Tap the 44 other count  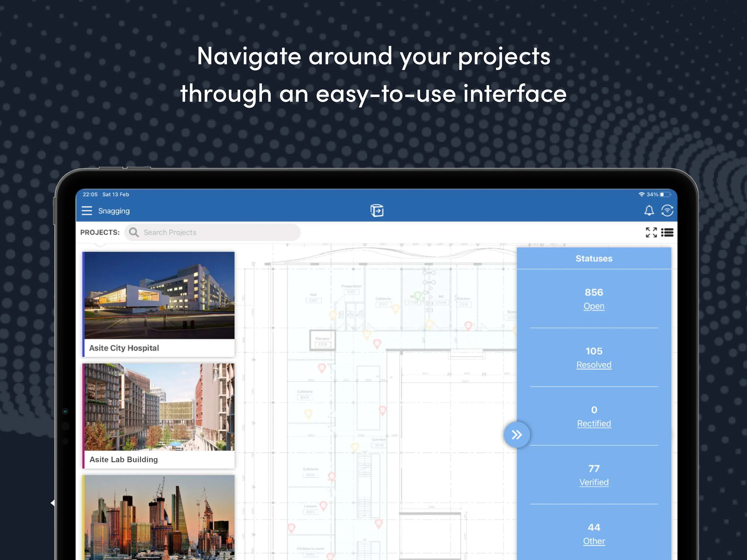[x=594, y=527]
